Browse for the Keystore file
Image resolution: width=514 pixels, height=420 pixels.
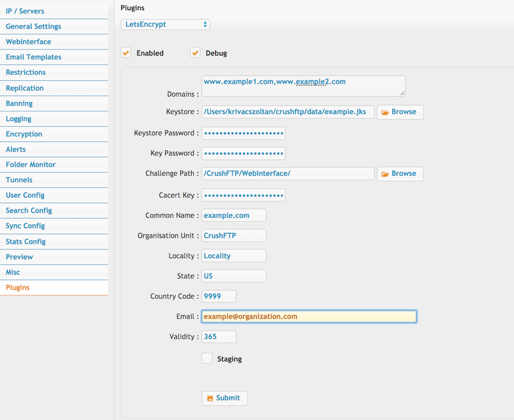[401, 112]
